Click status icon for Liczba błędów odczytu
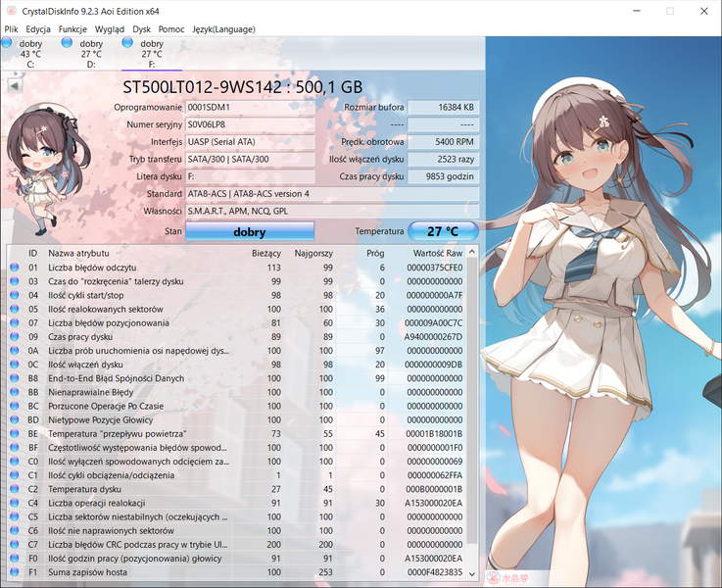 pos(15,268)
